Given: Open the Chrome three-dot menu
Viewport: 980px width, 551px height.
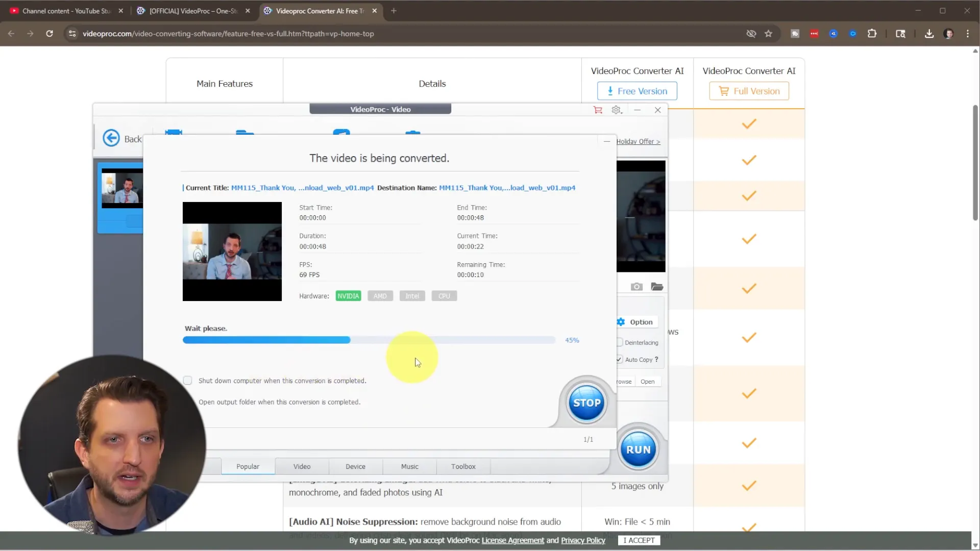Looking at the screenshot, I should coord(968,34).
